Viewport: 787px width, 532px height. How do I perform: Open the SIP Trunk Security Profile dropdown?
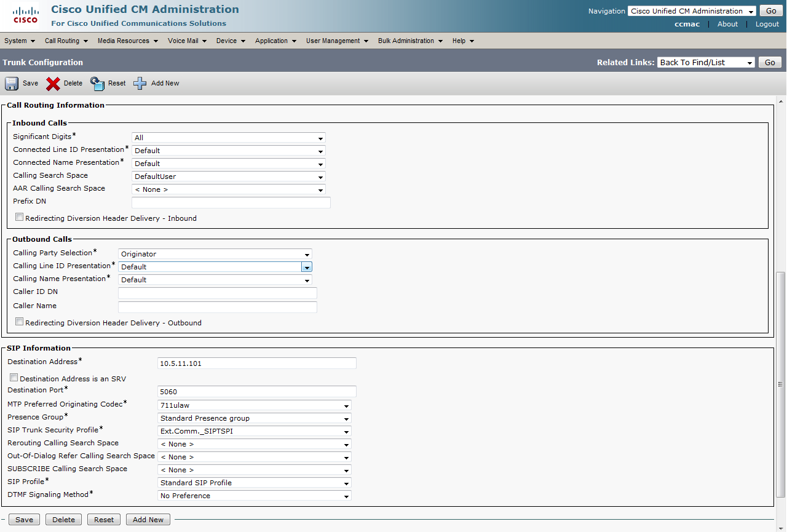(x=255, y=431)
